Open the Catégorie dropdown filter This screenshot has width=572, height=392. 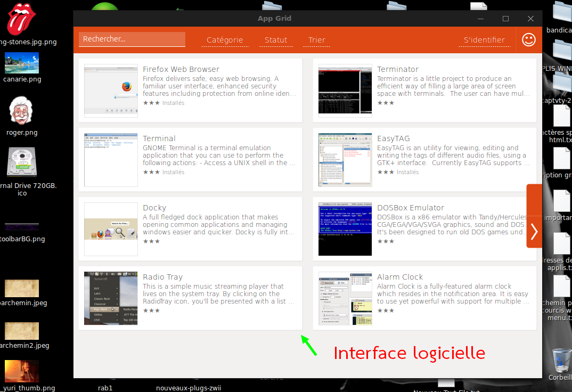[x=224, y=40]
